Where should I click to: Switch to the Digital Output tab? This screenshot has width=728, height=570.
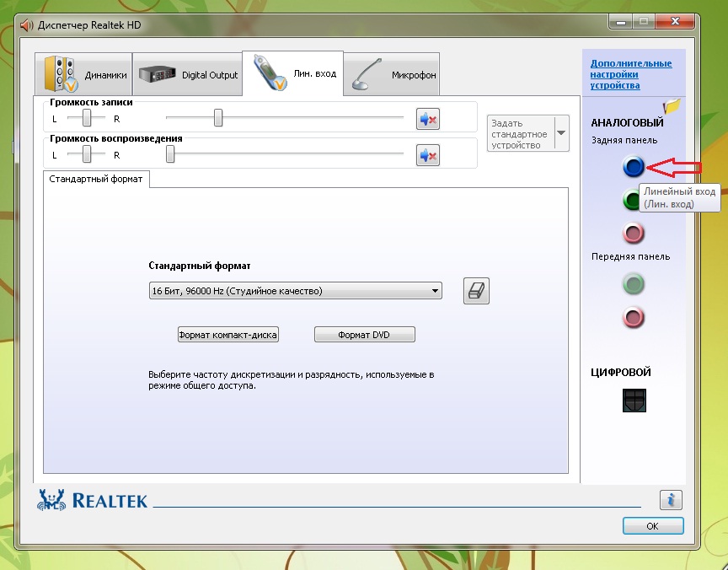point(188,74)
